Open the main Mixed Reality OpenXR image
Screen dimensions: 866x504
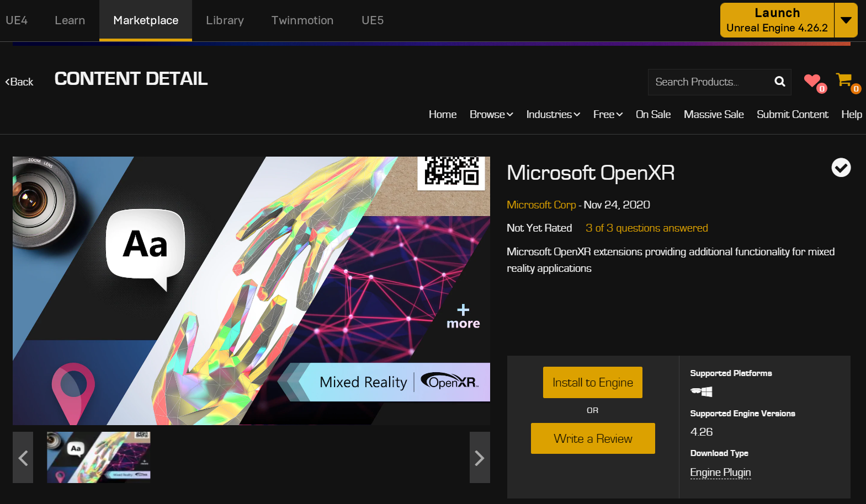click(x=251, y=291)
